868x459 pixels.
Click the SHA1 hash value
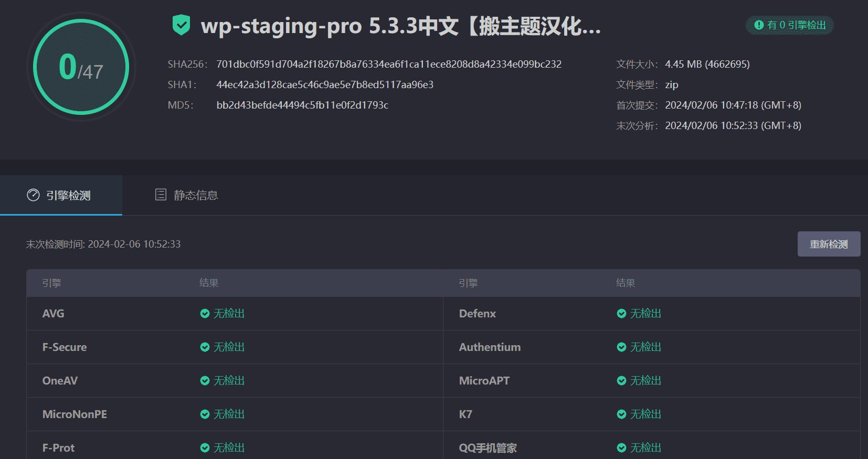tap(325, 84)
